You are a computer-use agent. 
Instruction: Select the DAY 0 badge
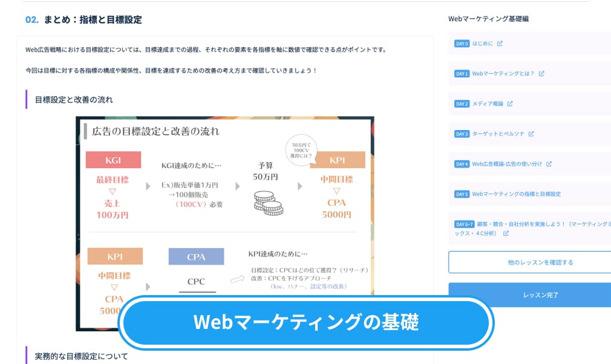[x=462, y=44]
